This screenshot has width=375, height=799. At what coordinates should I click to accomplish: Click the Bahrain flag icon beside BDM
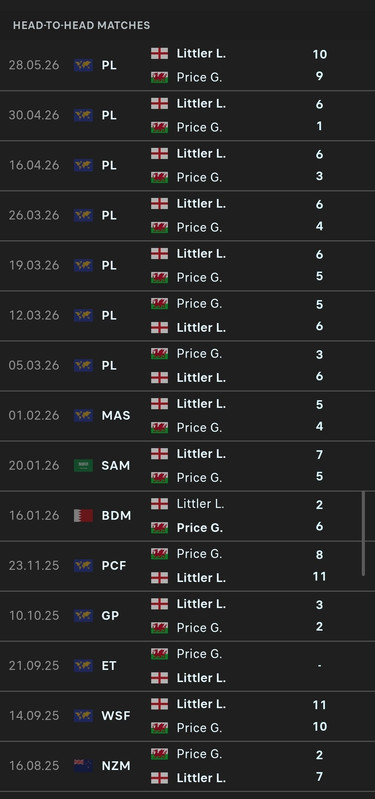click(83, 516)
